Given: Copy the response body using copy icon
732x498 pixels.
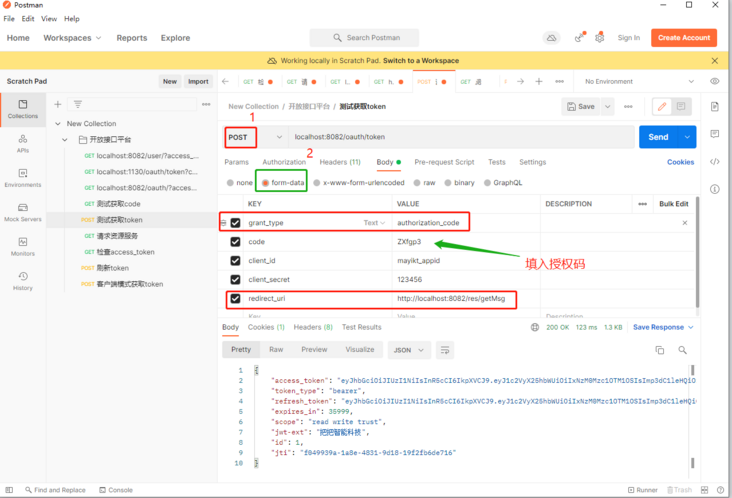Looking at the screenshot, I should (x=659, y=350).
